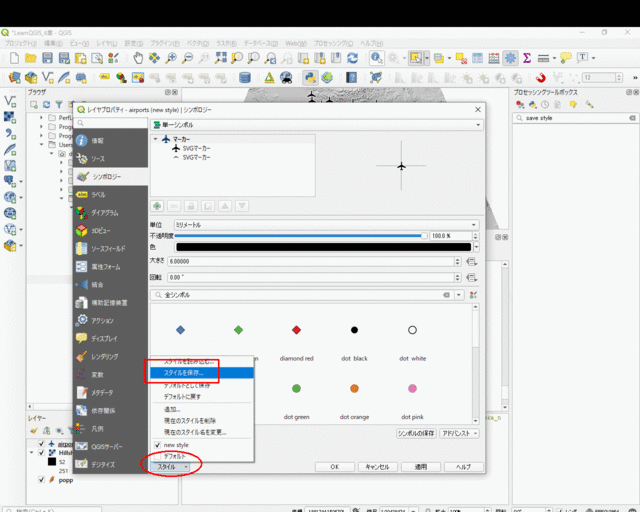
Task: Choose スタイルを保存... in style menu
Action: coord(202,373)
